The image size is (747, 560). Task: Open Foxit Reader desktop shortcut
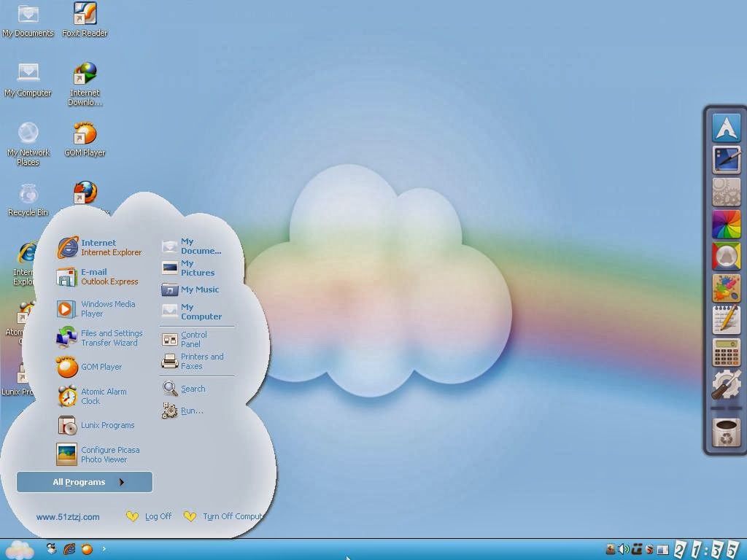(85, 20)
